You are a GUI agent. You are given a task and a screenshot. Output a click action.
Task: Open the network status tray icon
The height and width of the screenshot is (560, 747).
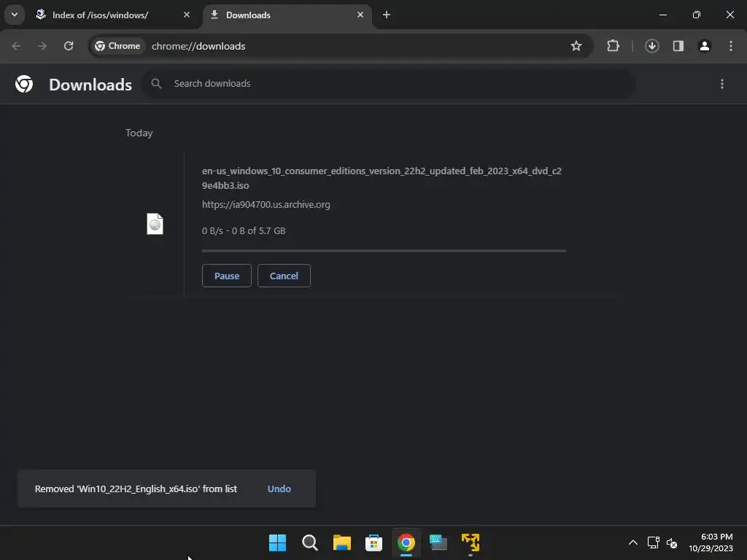pos(653,542)
